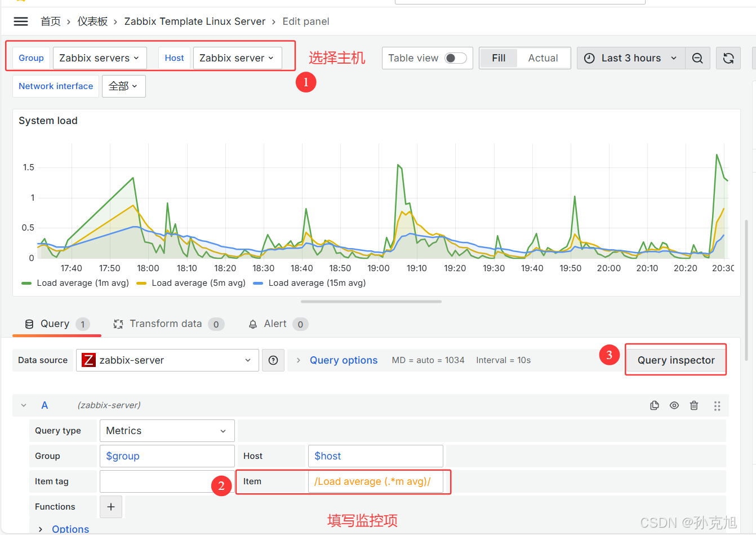
Task: Click the Zabbix logo in data source picker
Action: (89, 360)
